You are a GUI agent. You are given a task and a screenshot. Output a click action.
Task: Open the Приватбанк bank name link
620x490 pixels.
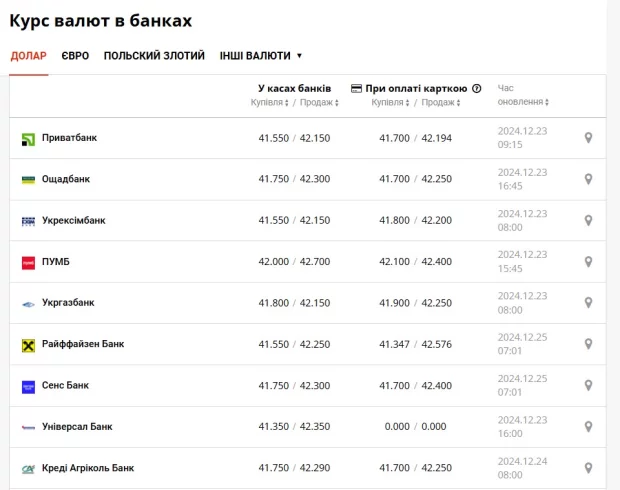coord(69,138)
